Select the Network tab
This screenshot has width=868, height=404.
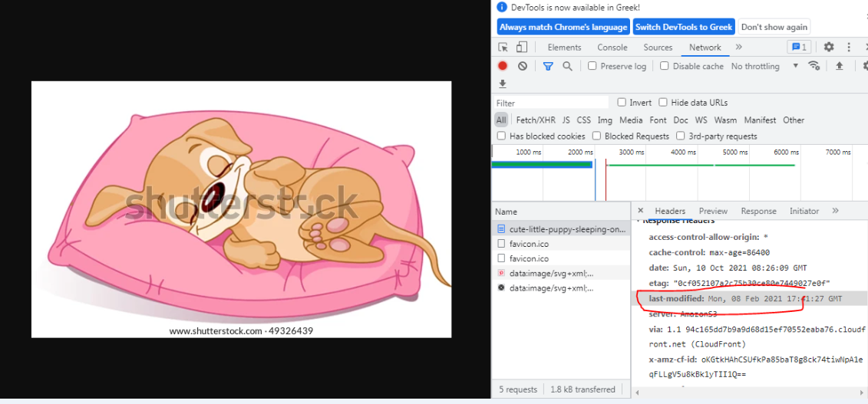tap(705, 48)
